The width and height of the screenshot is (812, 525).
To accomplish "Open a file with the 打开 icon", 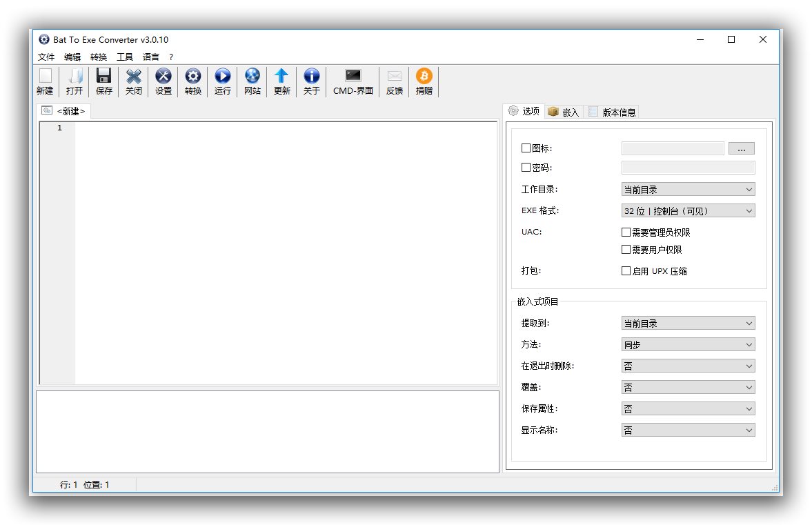I will tap(75, 82).
